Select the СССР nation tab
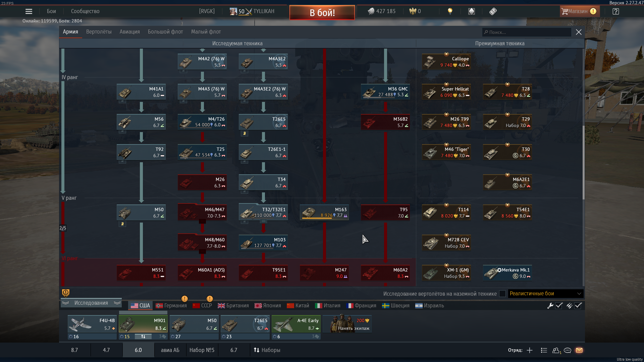The width and height of the screenshot is (644, 362). [x=202, y=306]
